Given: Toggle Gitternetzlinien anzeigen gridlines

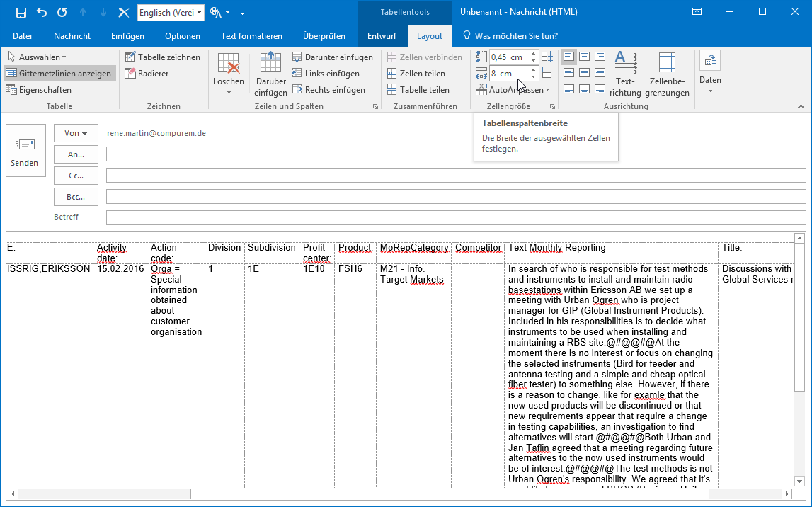Looking at the screenshot, I should click(59, 73).
